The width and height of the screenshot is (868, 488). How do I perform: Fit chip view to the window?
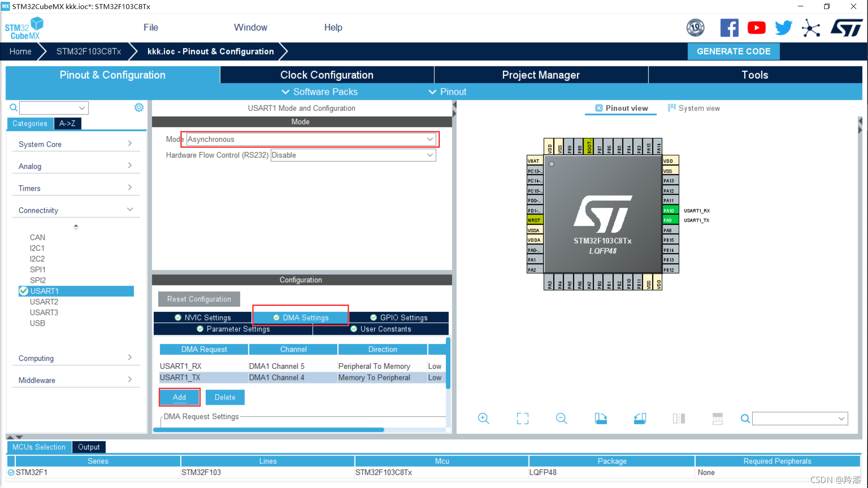click(x=523, y=418)
